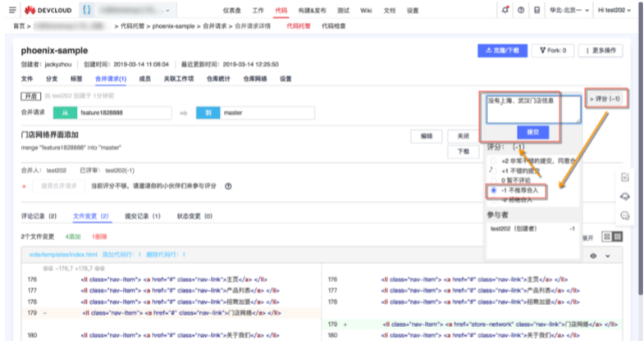This screenshot has width=644, height=341.
Task: Toggle eye icon for index.html file view
Action: point(593,256)
